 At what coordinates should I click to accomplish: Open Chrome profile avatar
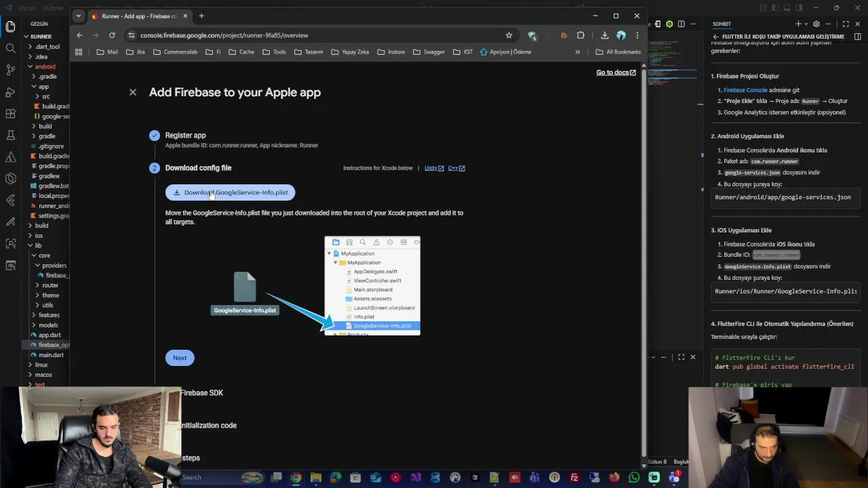(620, 35)
